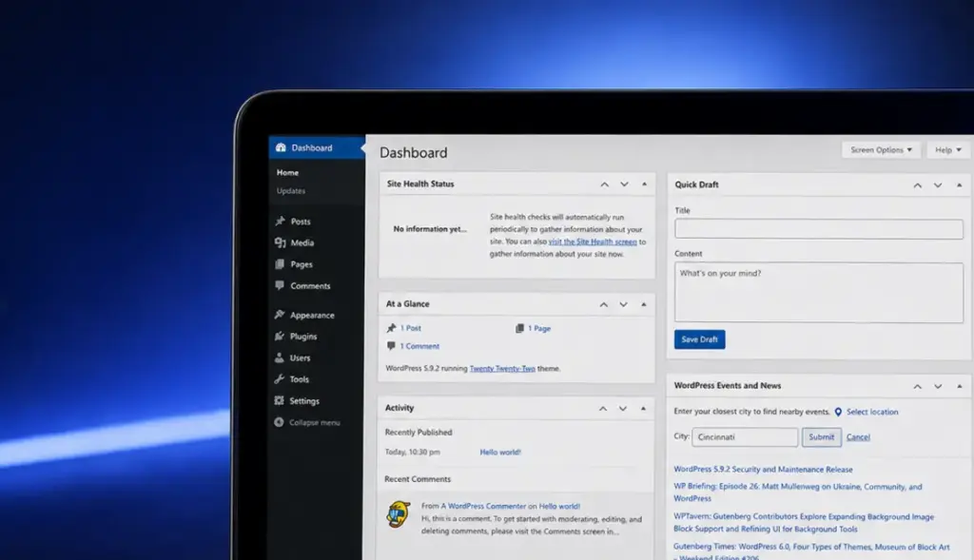
Task: Click the WordPress Commenter avatar image
Action: click(x=399, y=514)
